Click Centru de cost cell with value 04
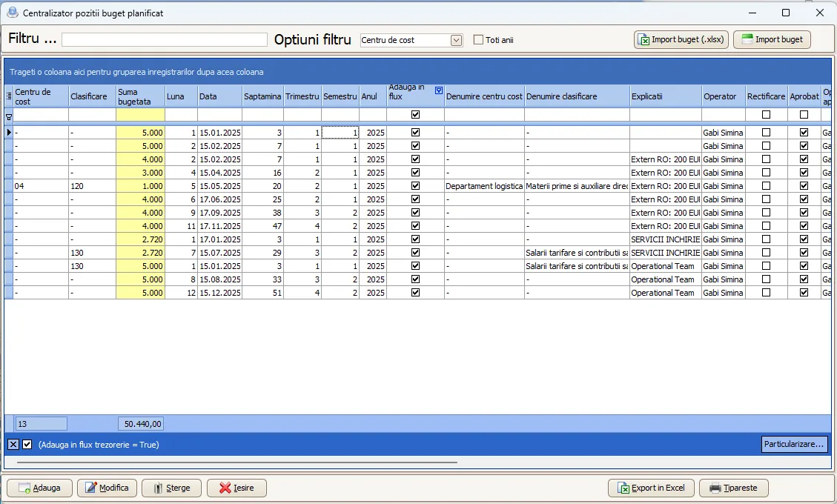Image resolution: width=837 pixels, height=504 pixels. click(41, 186)
